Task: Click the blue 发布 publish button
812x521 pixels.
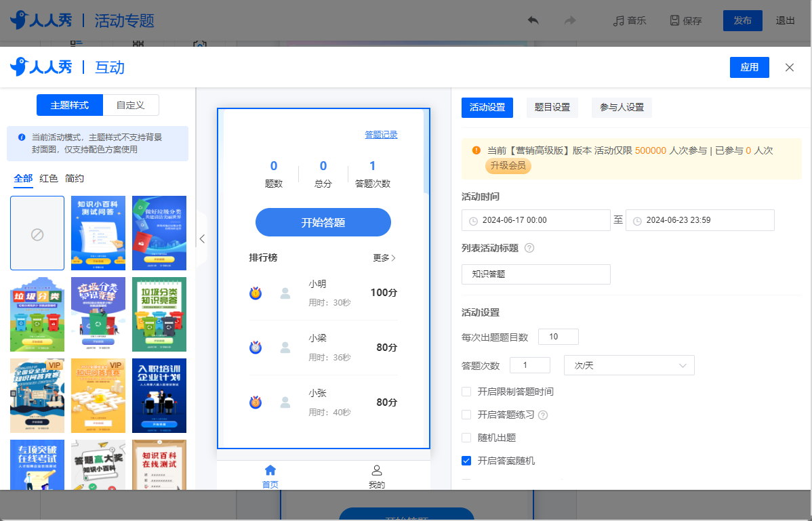Action: 743,20
